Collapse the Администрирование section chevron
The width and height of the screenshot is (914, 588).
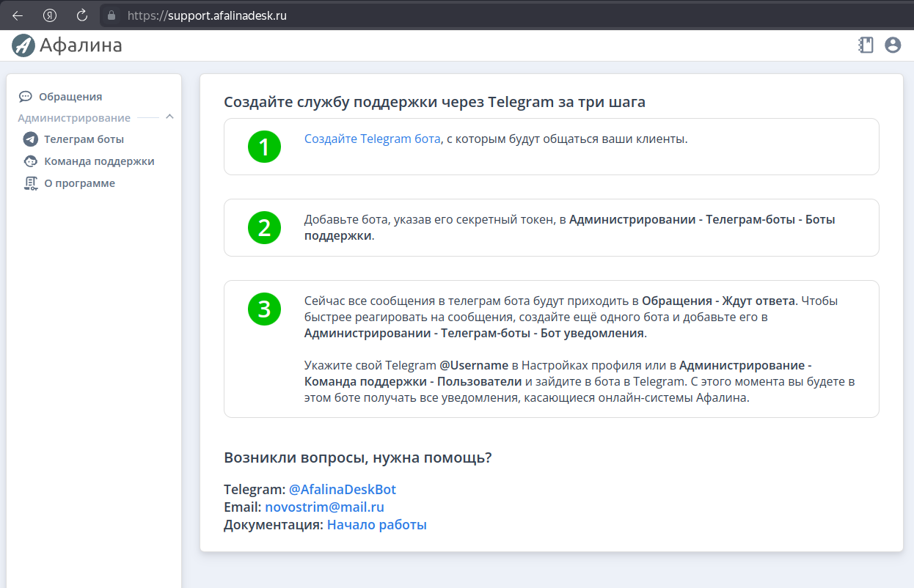point(169,117)
